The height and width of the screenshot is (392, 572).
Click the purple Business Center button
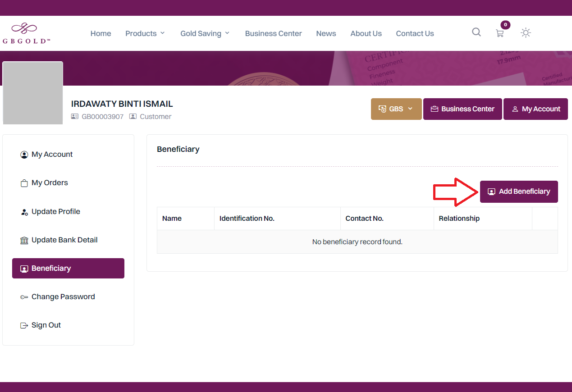point(462,109)
